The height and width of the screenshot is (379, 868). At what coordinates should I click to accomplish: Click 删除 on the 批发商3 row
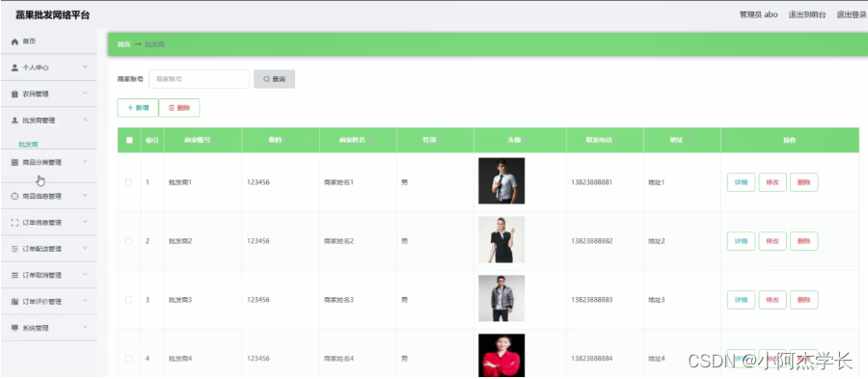pyautogui.click(x=803, y=300)
